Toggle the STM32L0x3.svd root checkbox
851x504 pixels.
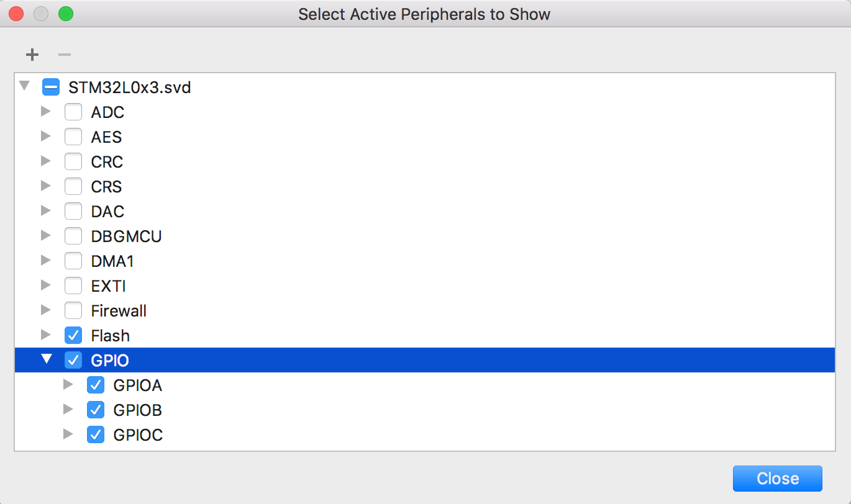(51, 87)
